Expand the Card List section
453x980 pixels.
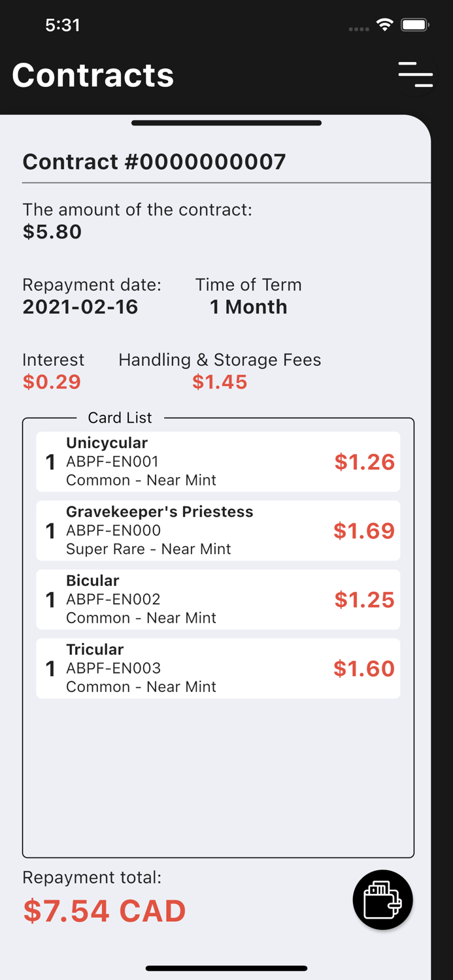(120, 417)
